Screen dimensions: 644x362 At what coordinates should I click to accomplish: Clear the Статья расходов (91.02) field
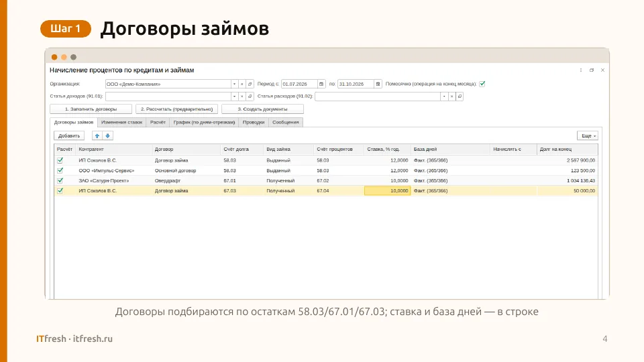451,97
